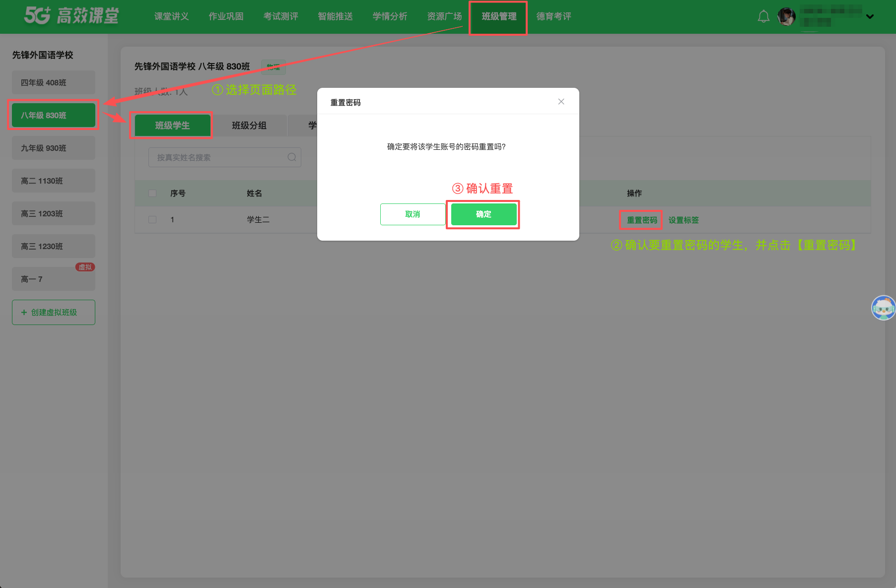Screen dimensions: 896x588
Task: Go to 资源广场 menu
Action: 444,16
